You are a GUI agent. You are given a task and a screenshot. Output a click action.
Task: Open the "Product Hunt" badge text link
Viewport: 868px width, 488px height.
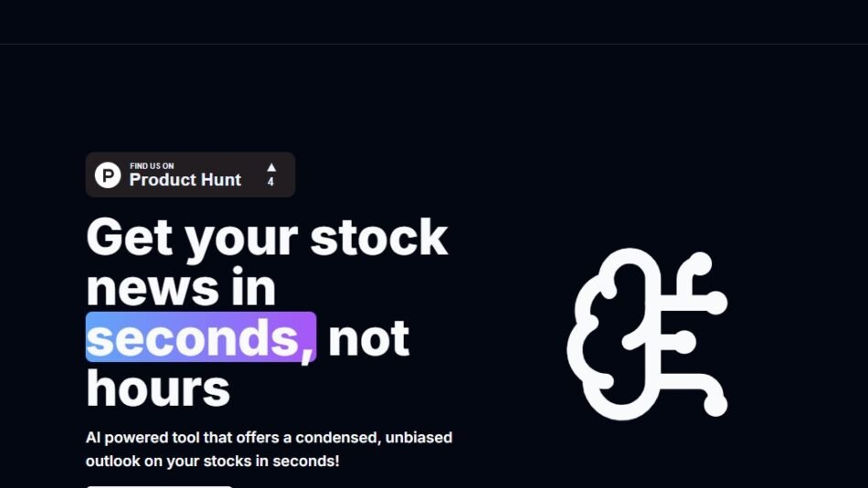[x=185, y=180]
